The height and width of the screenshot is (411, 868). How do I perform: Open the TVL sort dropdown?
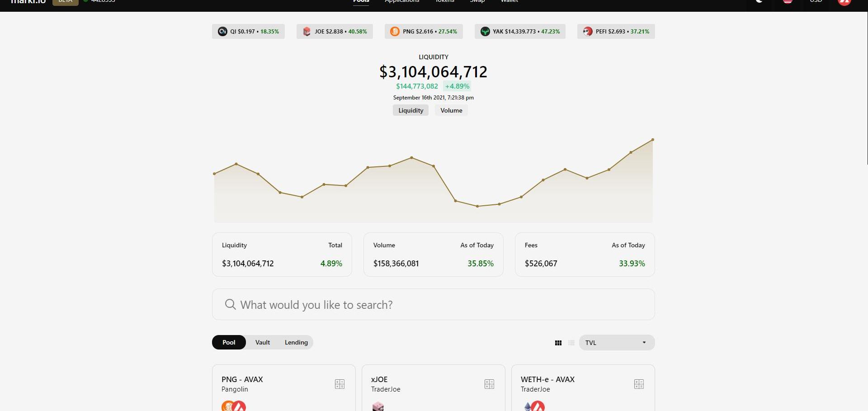(616, 343)
